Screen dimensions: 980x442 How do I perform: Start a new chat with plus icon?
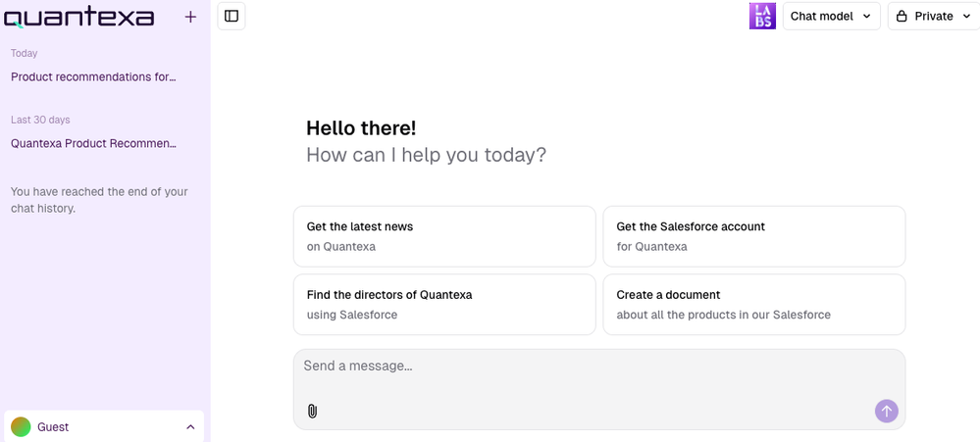[190, 17]
